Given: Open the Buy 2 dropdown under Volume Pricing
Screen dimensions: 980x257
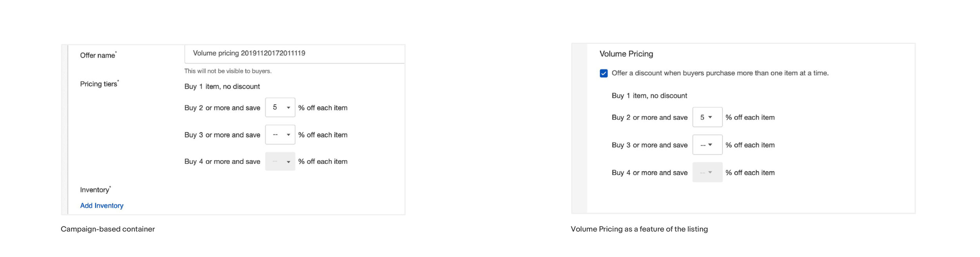Looking at the screenshot, I should [x=707, y=117].
